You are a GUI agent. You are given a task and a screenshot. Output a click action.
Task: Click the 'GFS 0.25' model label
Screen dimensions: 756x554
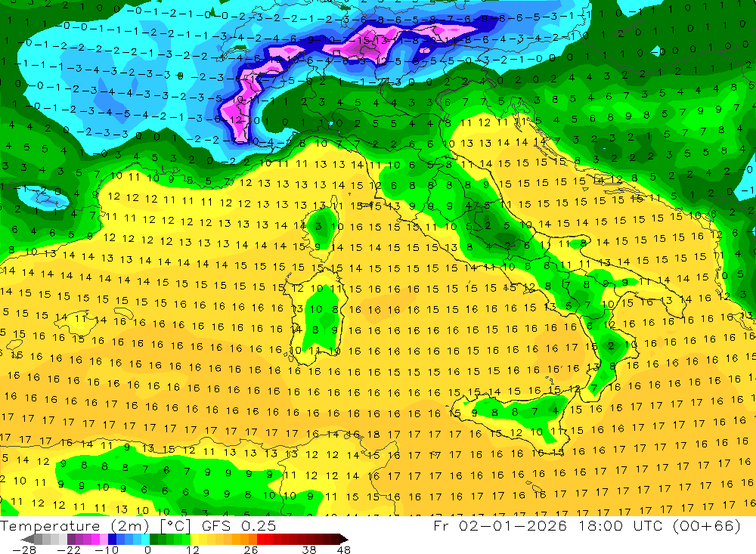tap(239, 525)
